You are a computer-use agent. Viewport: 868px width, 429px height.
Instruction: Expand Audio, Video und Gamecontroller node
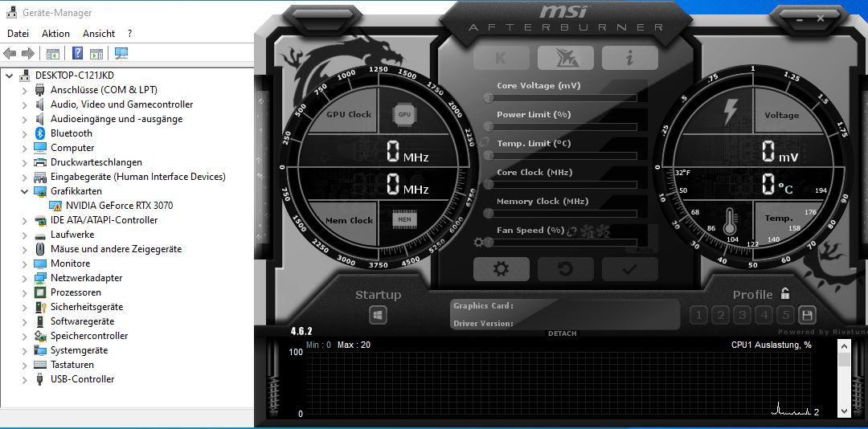24,104
